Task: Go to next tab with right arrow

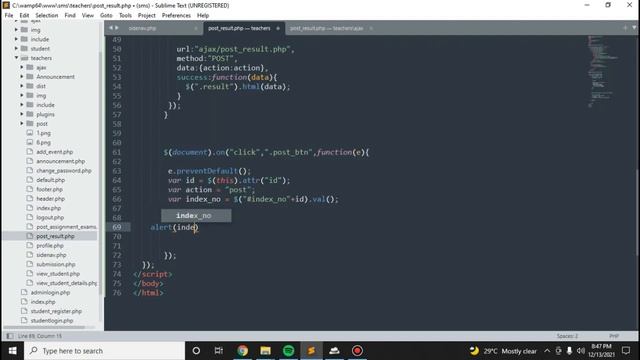Action: (x=117, y=28)
